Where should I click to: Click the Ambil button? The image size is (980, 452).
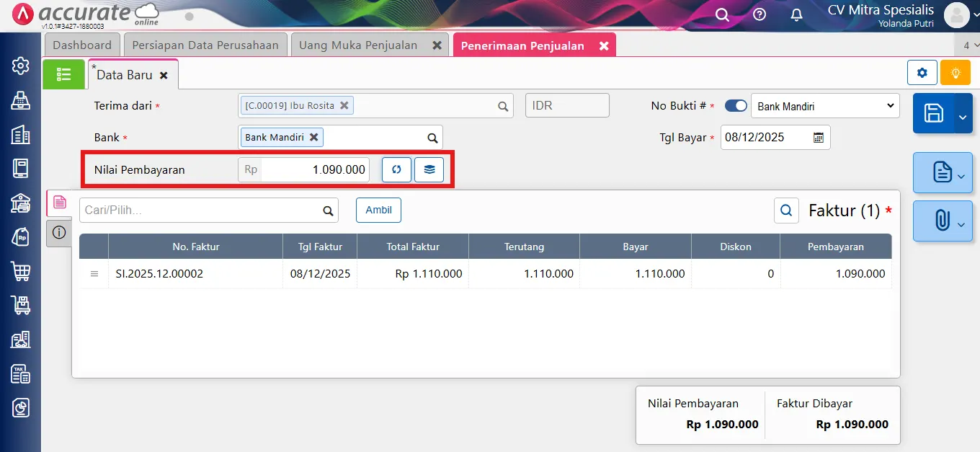[378, 210]
